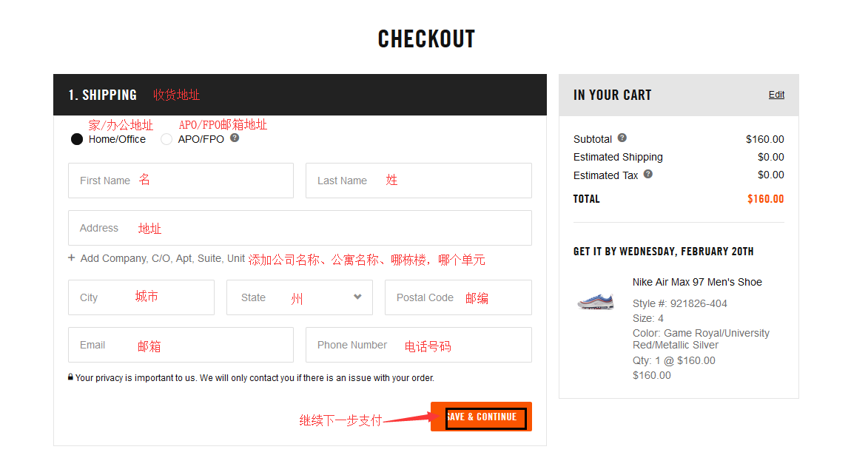The height and width of the screenshot is (458, 868).
Task: Click the Estimated Tax help icon
Action: tap(648, 175)
